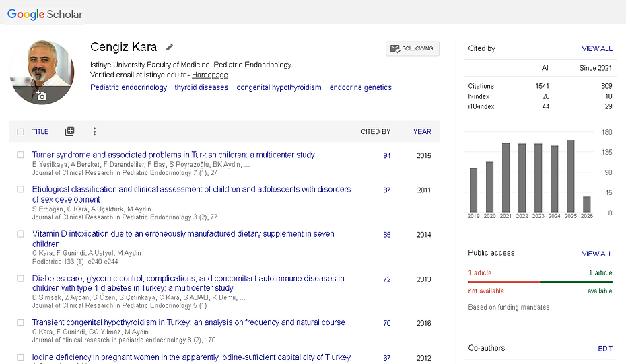Click the 2026 citation bar
The height and width of the screenshot is (364, 626).
[x=587, y=205]
